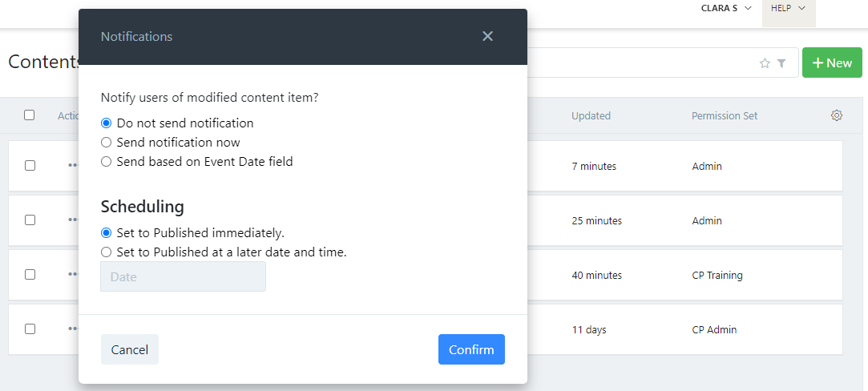The image size is (868, 391).
Task: Open the HELP dropdown menu
Action: 789,8
